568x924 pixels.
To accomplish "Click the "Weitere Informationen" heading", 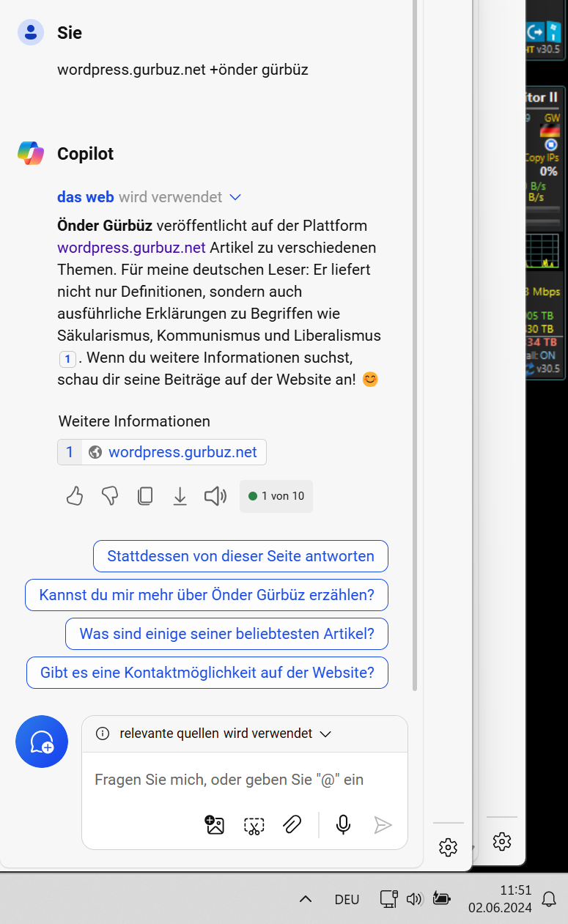I will pos(134,421).
